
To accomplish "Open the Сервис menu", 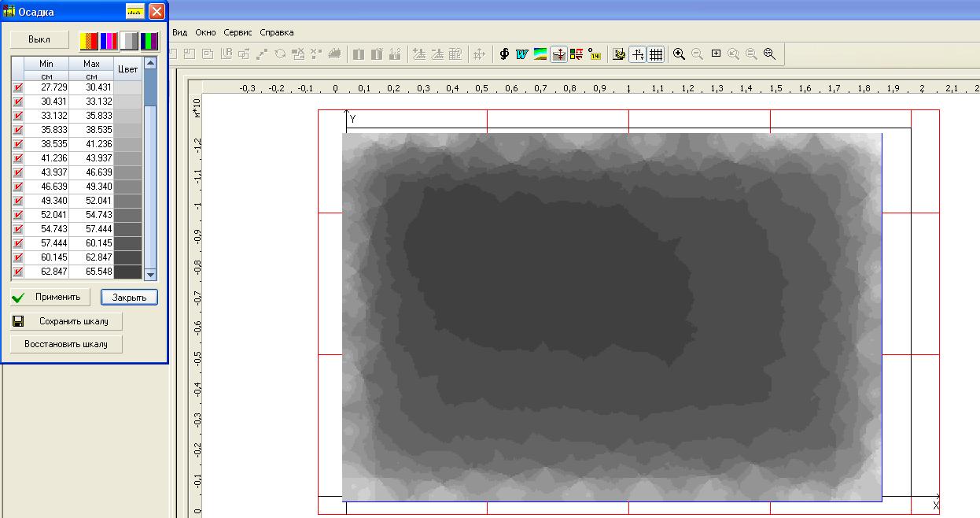I will click(x=238, y=32).
